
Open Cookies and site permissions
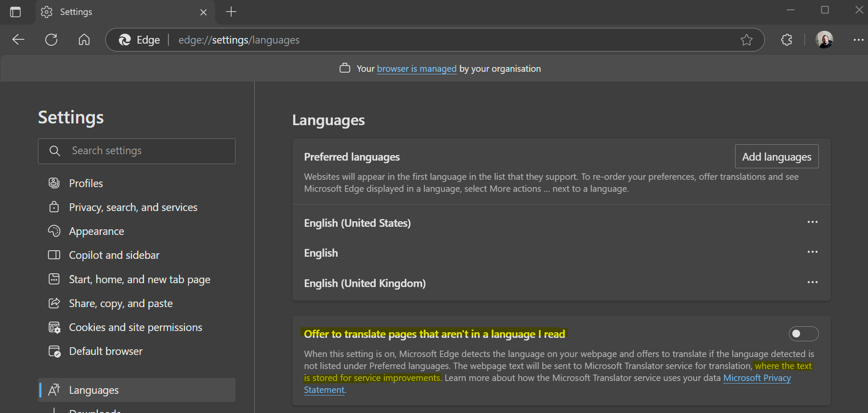point(135,327)
